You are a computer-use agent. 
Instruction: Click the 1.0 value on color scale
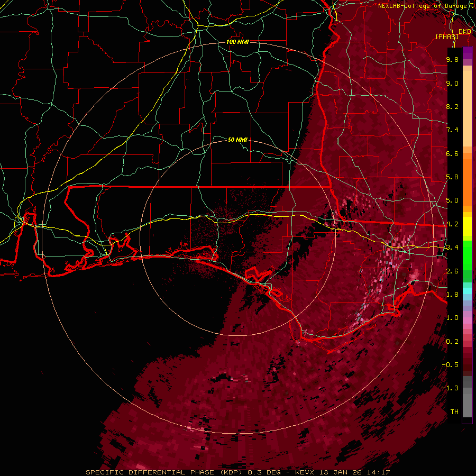click(x=452, y=318)
